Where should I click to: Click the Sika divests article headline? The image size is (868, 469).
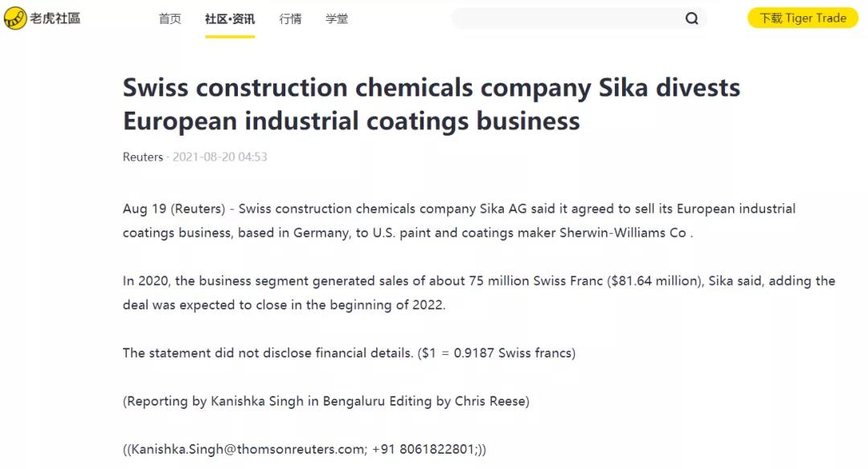432,104
